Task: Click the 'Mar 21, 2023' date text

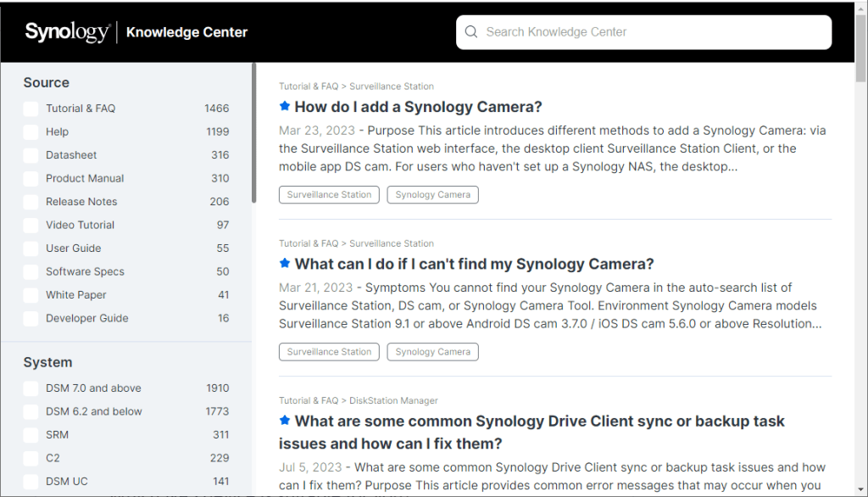Action: 315,288
